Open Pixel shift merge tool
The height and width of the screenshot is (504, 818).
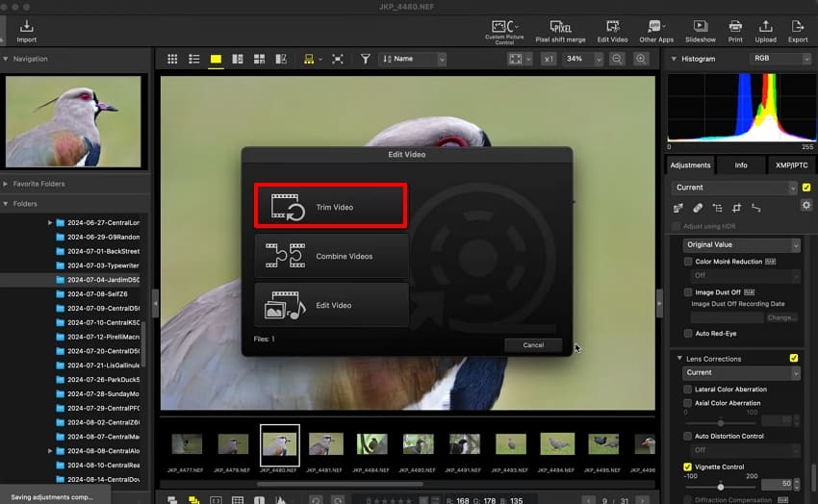click(560, 32)
